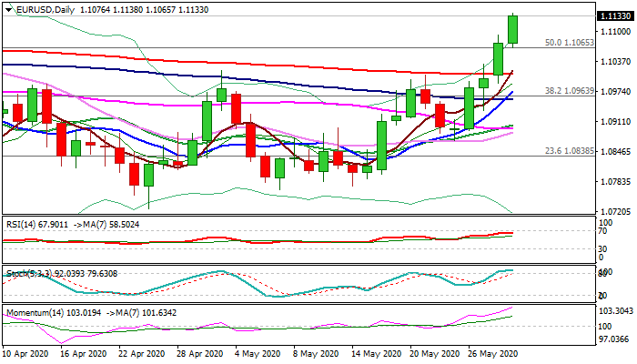Image resolution: width=637 pixels, height=364 pixels.
Task: Select the EURUSD,Daily chart title text
Action: coord(45,10)
